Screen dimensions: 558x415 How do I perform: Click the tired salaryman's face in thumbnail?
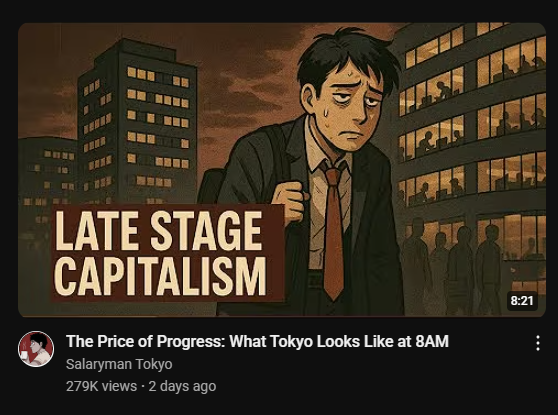pos(349,107)
